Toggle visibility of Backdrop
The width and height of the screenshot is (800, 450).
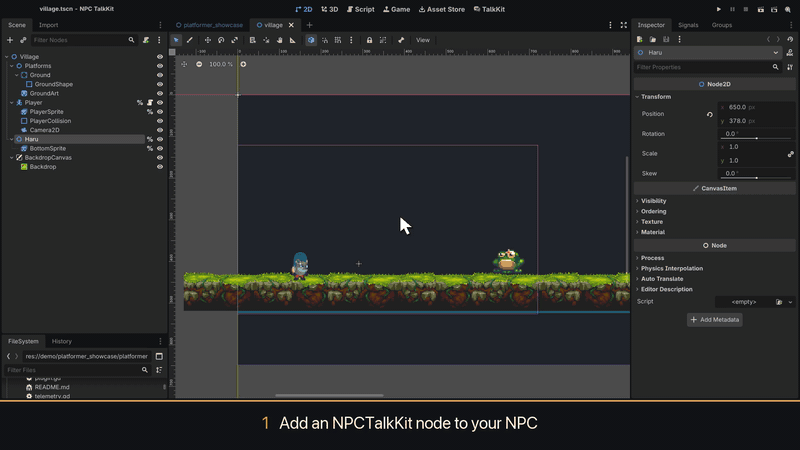pos(160,167)
